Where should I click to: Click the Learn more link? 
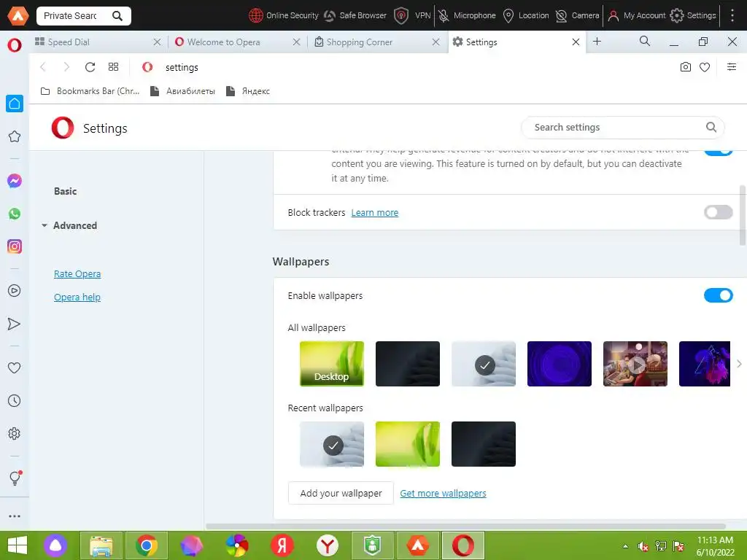click(x=374, y=213)
